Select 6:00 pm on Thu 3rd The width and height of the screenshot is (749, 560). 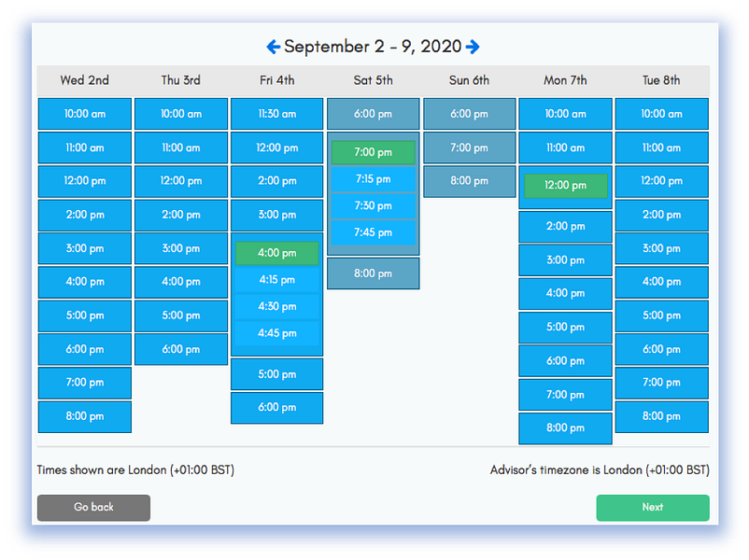click(x=181, y=349)
